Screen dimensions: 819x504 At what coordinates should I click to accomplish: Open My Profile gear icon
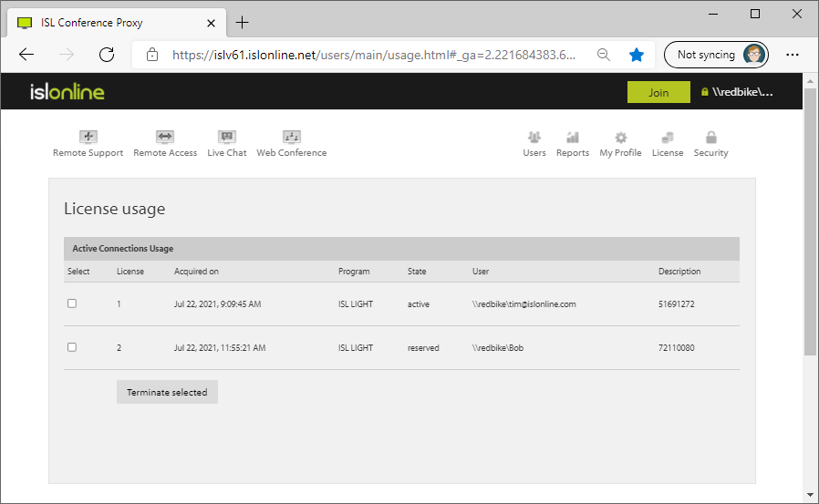click(620, 138)
